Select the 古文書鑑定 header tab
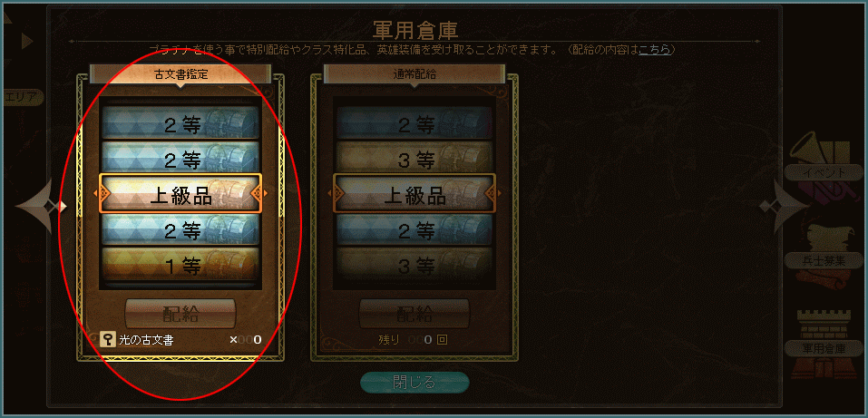868x418 pixels. [x=180, y=74]
